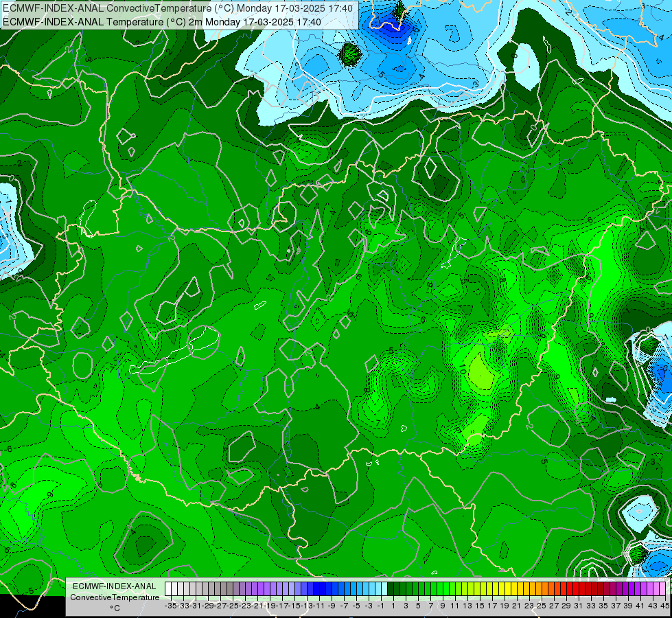
Task: Click the Temperature (°C) 2m title line
Action: tap(161, 22)
